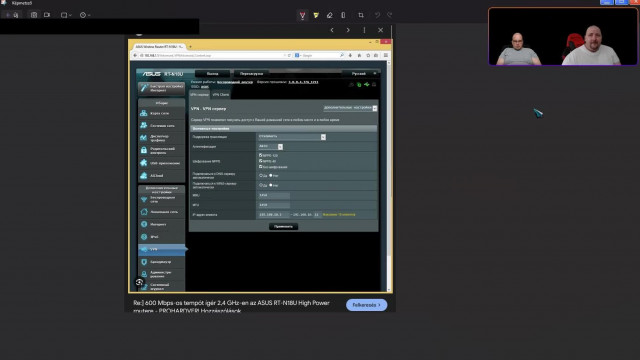Open the firewall sidebar item
The width and height of the screenshot is (640, 360).
click(162, 262)
